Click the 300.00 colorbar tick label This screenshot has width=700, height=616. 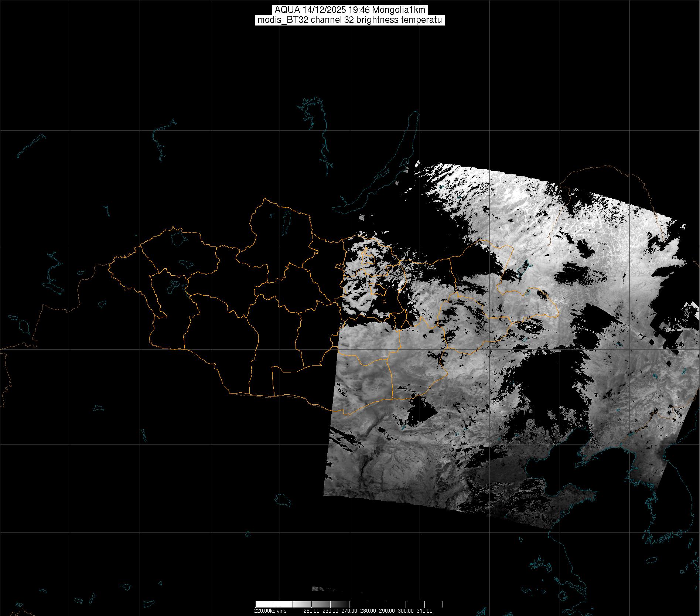tap(406, 611)
